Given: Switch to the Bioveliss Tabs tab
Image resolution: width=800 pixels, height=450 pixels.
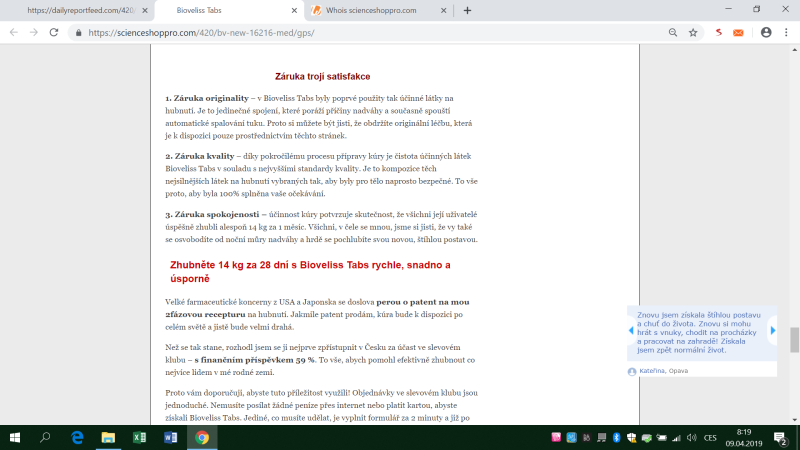Looking at the screenshot, I should [x=230, y=10].
